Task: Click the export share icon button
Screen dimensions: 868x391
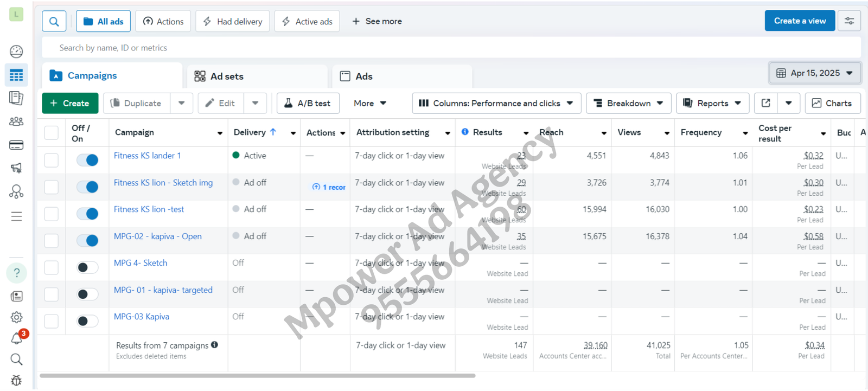Action: [766, 103]
